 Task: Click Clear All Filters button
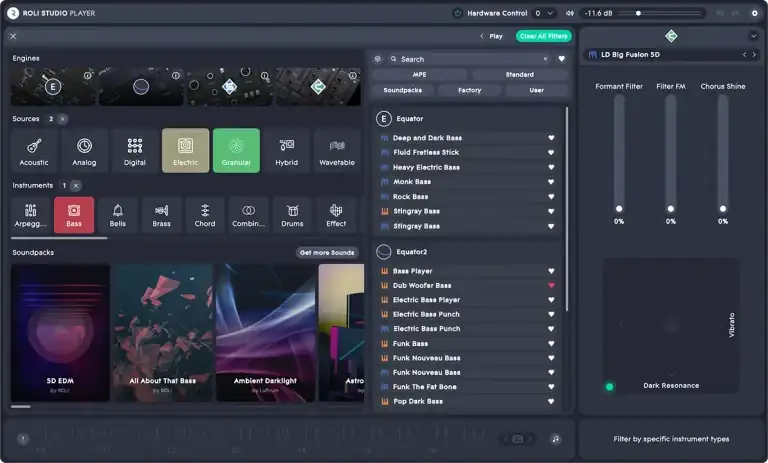pyautogui.click(x=544, y=36)
